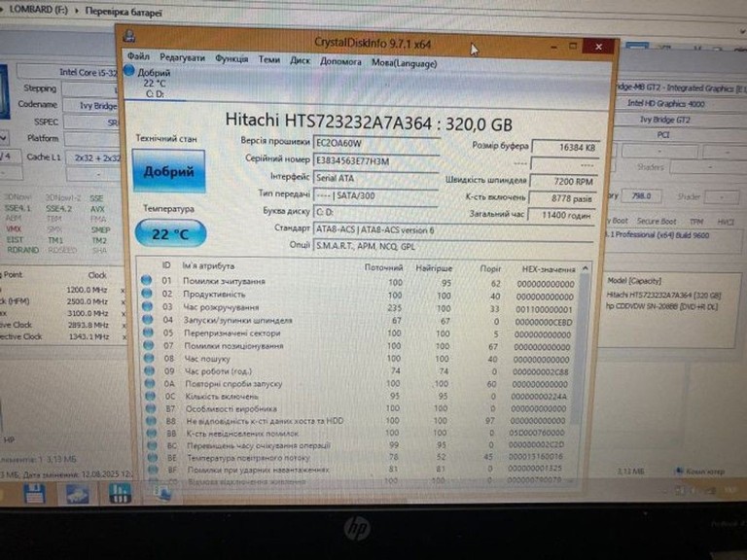Open the Допомога menu
747x560 pixels.
340,61
